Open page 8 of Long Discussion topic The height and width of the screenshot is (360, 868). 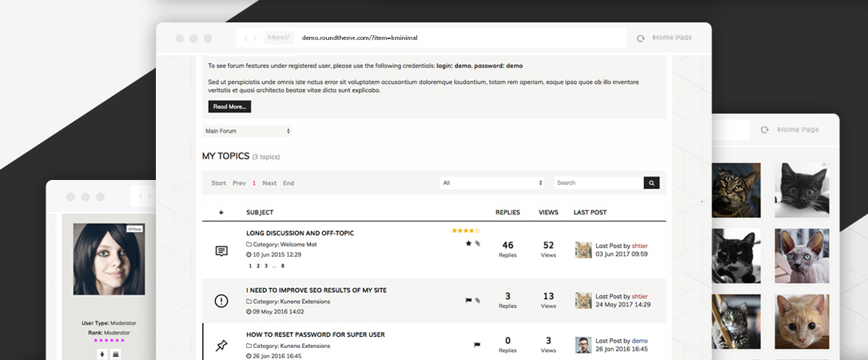click(282, 266)
